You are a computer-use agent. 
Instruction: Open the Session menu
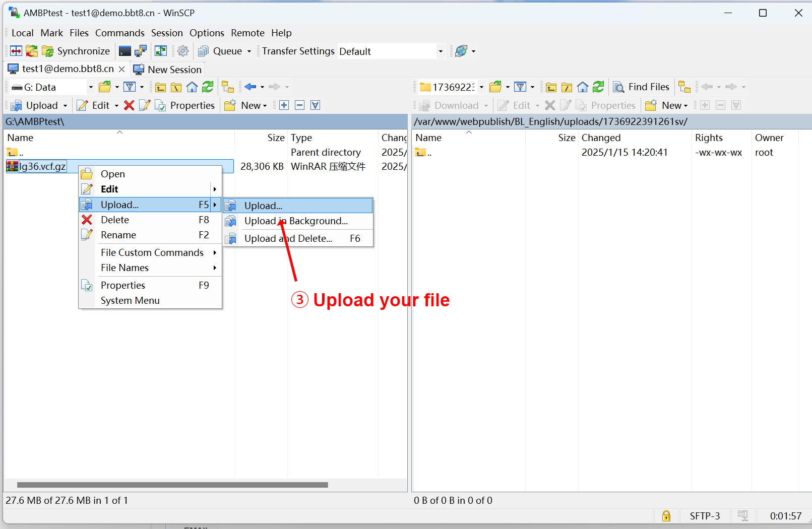point(167,33)
